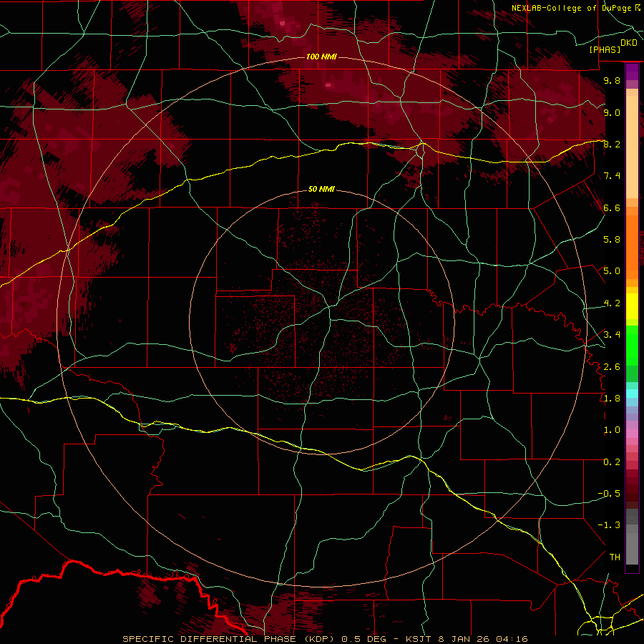Click the 1.8 scale value
The image size is (644, 644).
(x=612, y=399)
